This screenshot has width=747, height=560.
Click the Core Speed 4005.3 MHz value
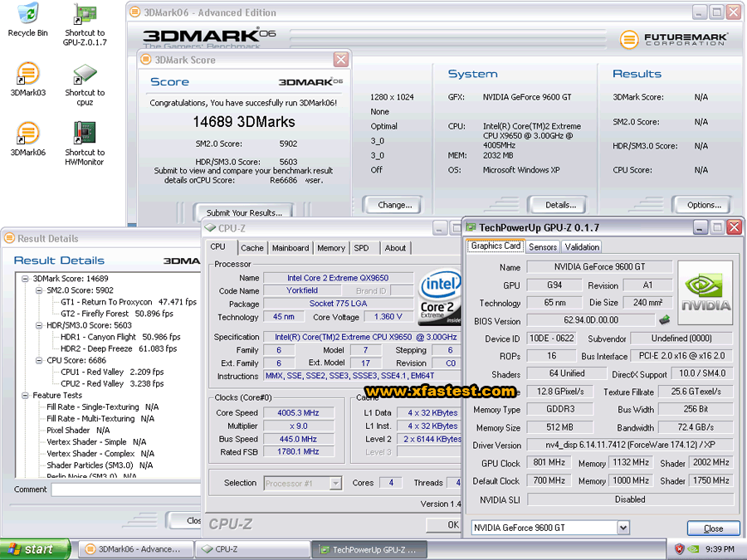[x=298, y=413]
